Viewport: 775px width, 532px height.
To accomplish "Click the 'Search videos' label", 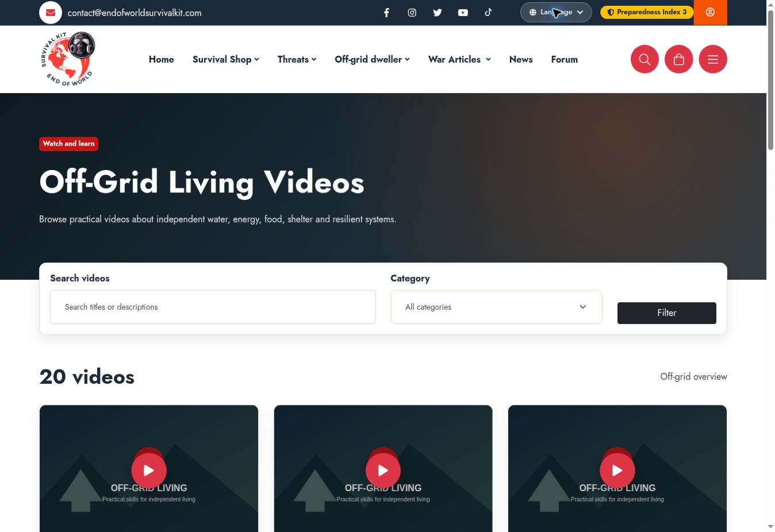I will click(x=80, y=278).
